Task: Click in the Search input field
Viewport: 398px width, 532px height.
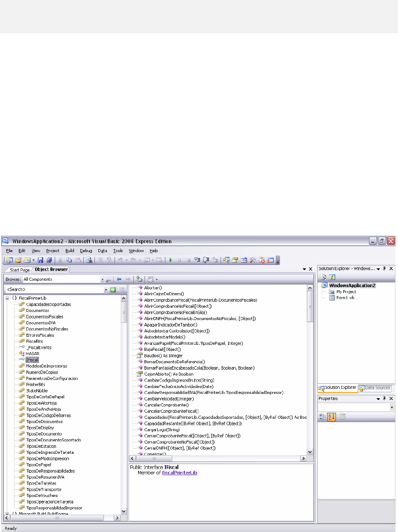Action: click(x=54, y=290)
